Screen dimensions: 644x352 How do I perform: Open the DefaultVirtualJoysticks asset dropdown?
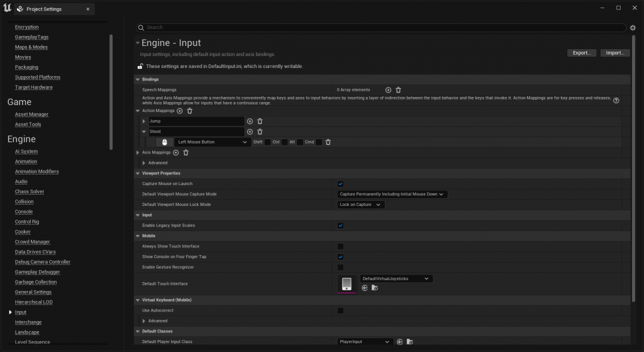click(x=396, y=278)
